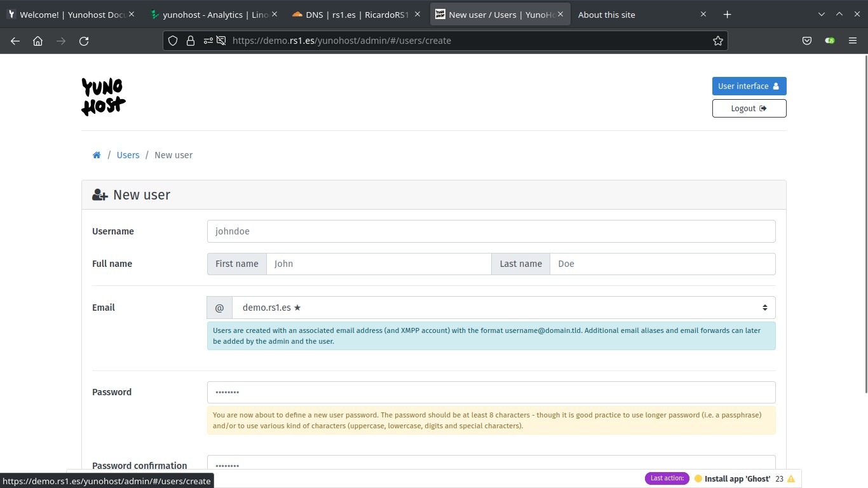Image resolution: width=868 pixels, height=488 pixels.
Task: Go back to previous page
Action: coord(15,41)
